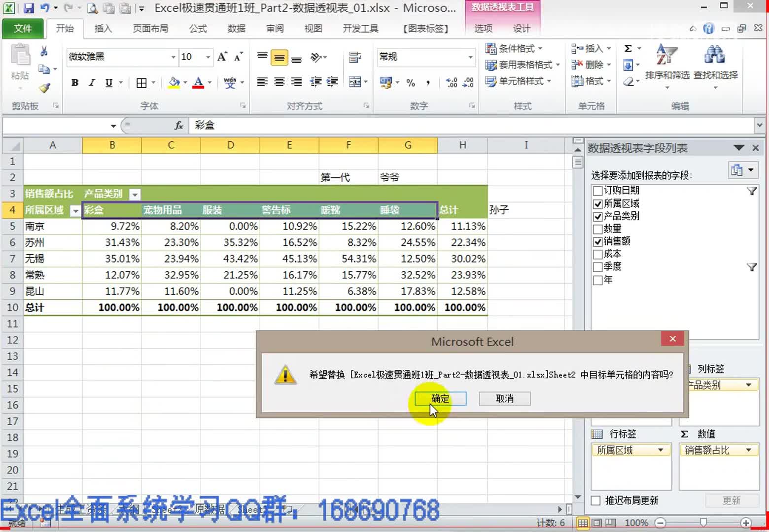The height and width of the screenshot is (532, 769).
Task: Open the fill color swatch button
Action: (174, 83)
